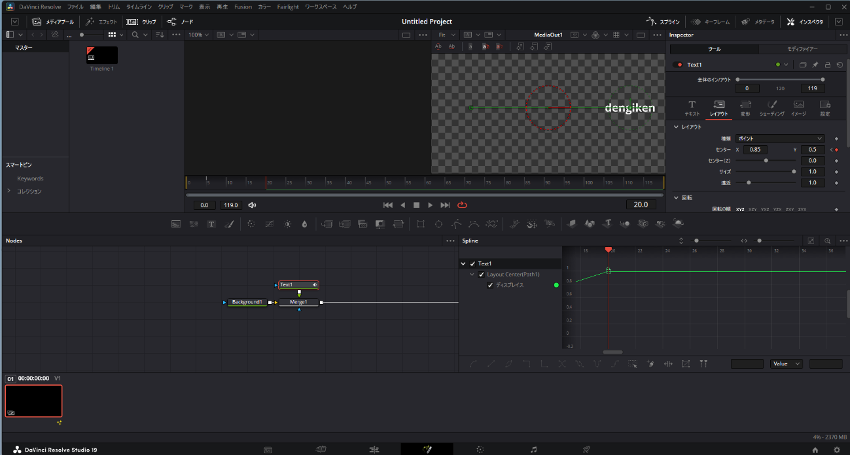Toggle Layout Center(Path1) checkbox

pyautogui.click(x=481, y=274)
